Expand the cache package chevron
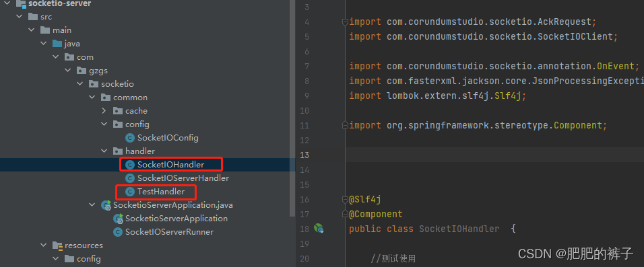644x267 pixels. (104, 111)
